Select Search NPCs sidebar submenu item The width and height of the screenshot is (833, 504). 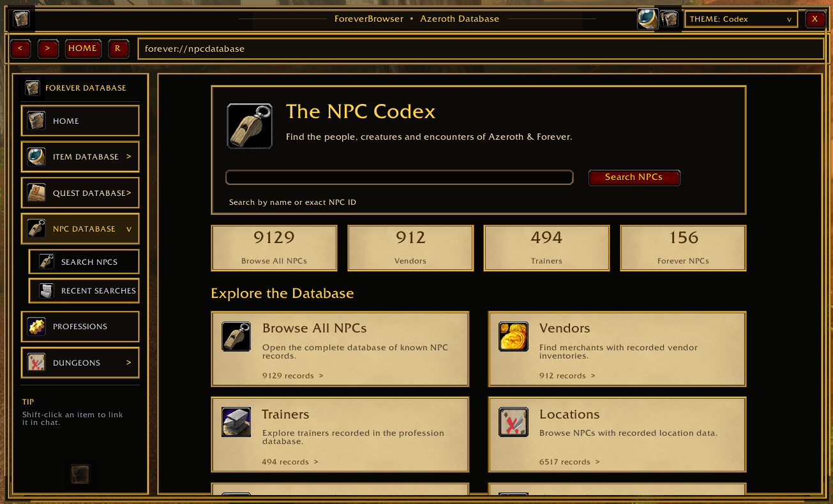pyautogui.click(x=84, y=262)
